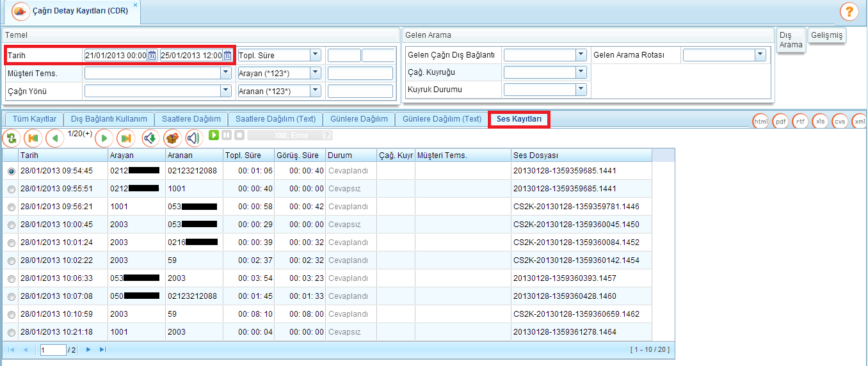Go to the last record page
Viewport: 868px width, 366px height.
click(x=126, y=138)
